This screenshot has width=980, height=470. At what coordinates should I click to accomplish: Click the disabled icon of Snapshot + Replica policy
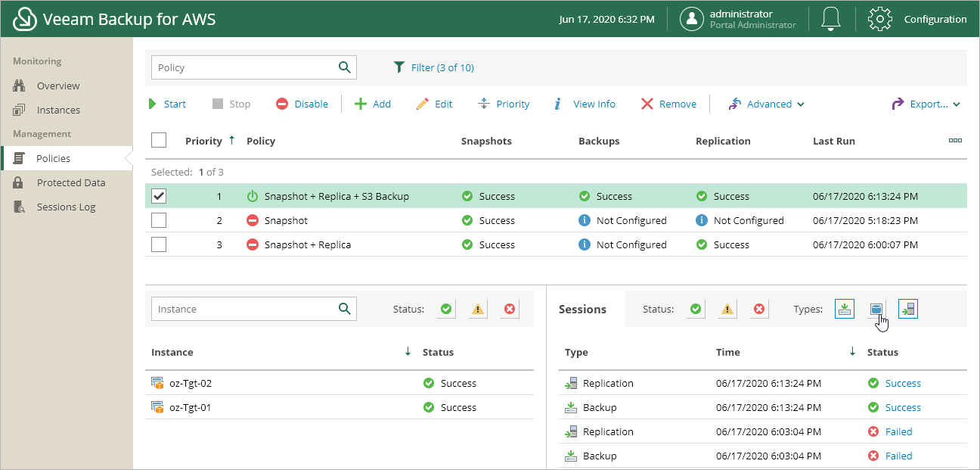click(253, 244)
